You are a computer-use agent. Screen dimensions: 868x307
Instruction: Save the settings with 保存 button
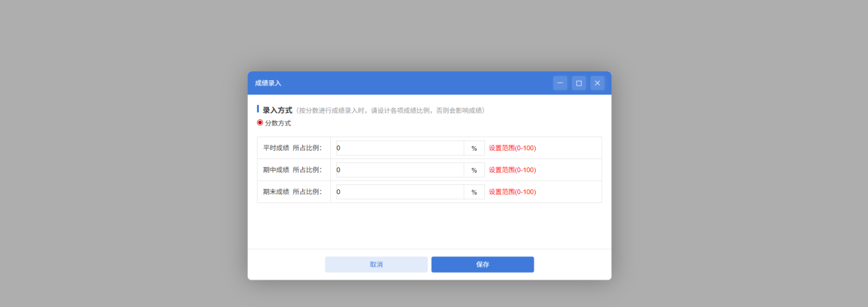482,265
